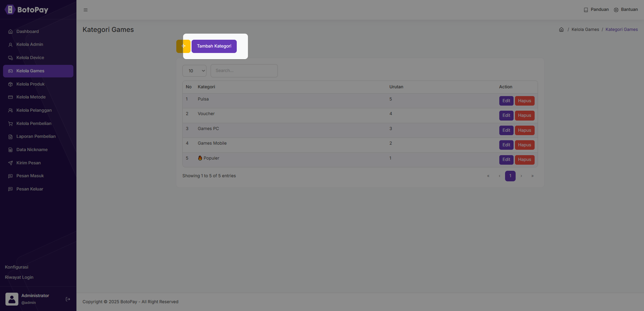644x311 pixels.
Task: Go to last page double-chevron
Action: (x=532, y=176)
